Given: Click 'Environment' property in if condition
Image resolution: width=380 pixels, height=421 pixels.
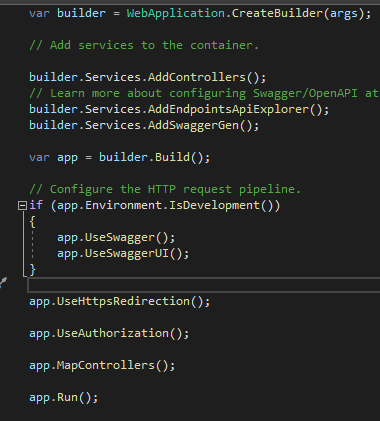Looking at the screenshot, I should coord(123,205).
